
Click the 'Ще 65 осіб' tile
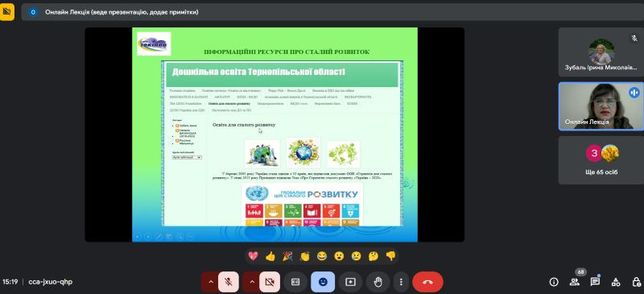601,160
